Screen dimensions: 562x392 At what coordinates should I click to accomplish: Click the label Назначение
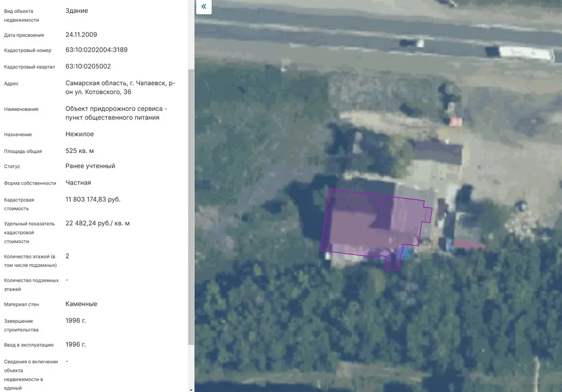point(18,135)
